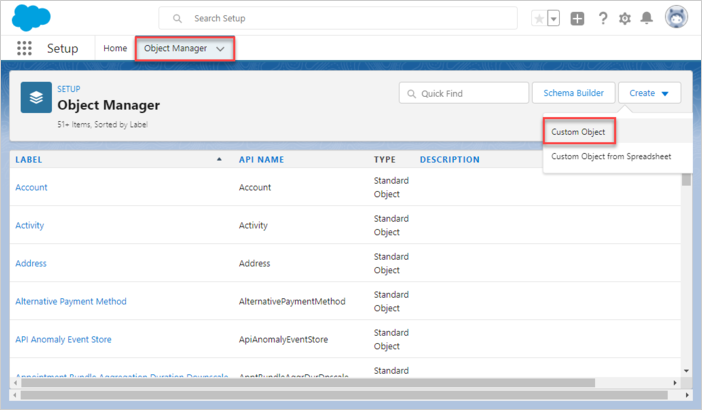Screen dimensions: 702x410
Task: Open the Schema Builder
Action: pyautogui.click(x=573, y=93)
